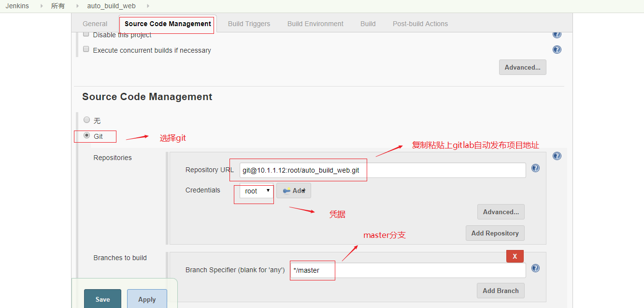Open help icon for Repository URL field
Image resolution: width=644 pixels, height=308 pixels.
535,168
